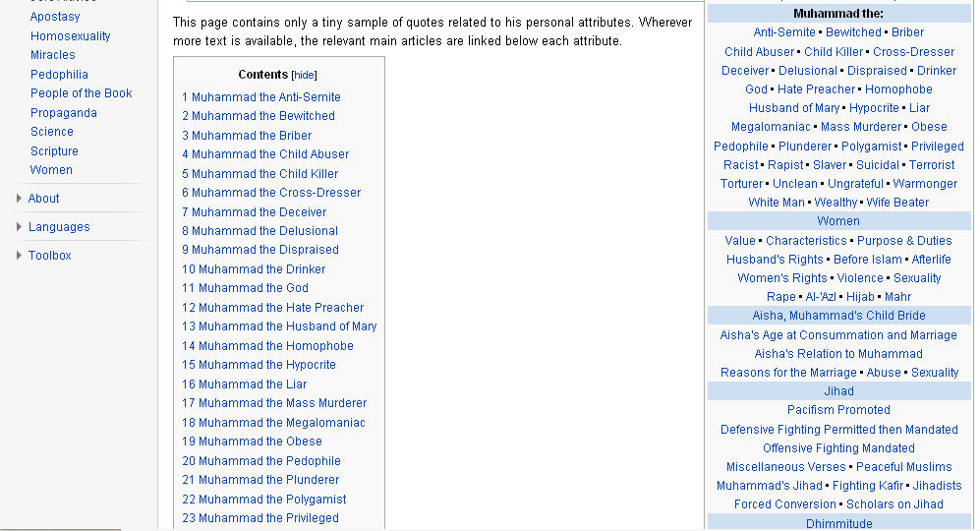The height and width of the screenshot is (531, 980).
Task: Open Hate Preacher link in navigation box
Action: tap(816, 89)
